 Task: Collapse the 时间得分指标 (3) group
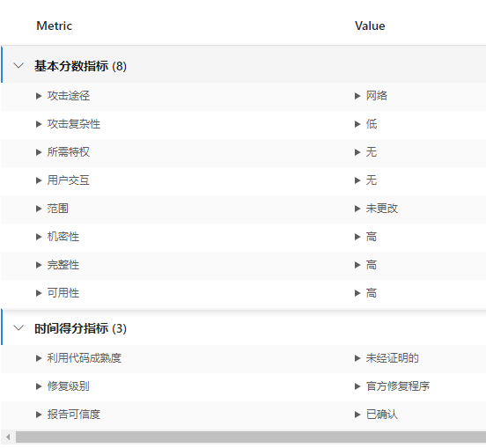point(18,327)
